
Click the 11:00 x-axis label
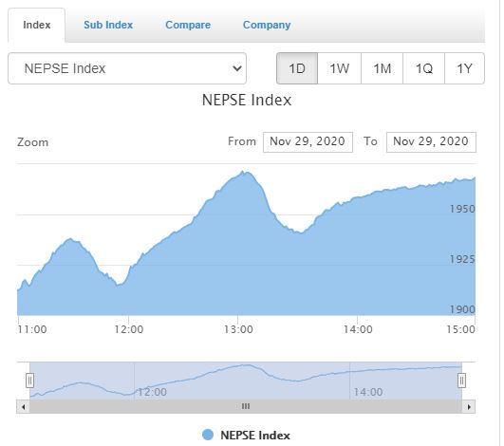32,329
